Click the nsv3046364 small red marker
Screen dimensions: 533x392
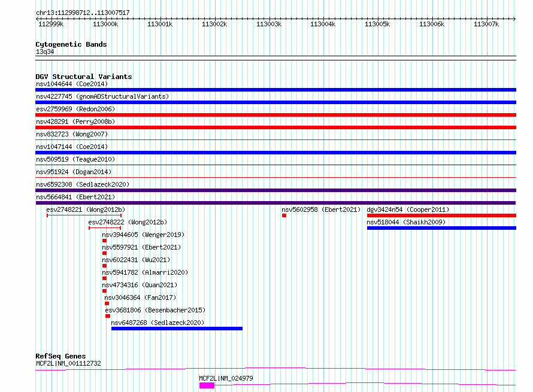tap(107, 303)
